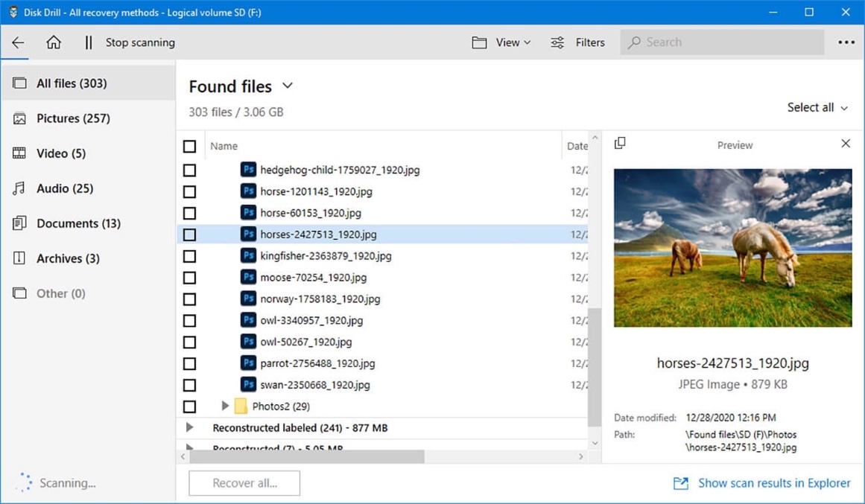The width and height of the screenshot is (865, 504).
Task: Click the back arrow icon
Action: pyautogui.click(x=18, y=42)
